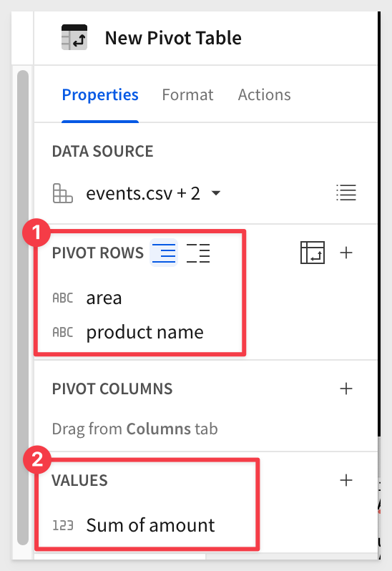Click the swap rows and columns icon
Viewport: 392px width, 571px height.
[313, 253]
